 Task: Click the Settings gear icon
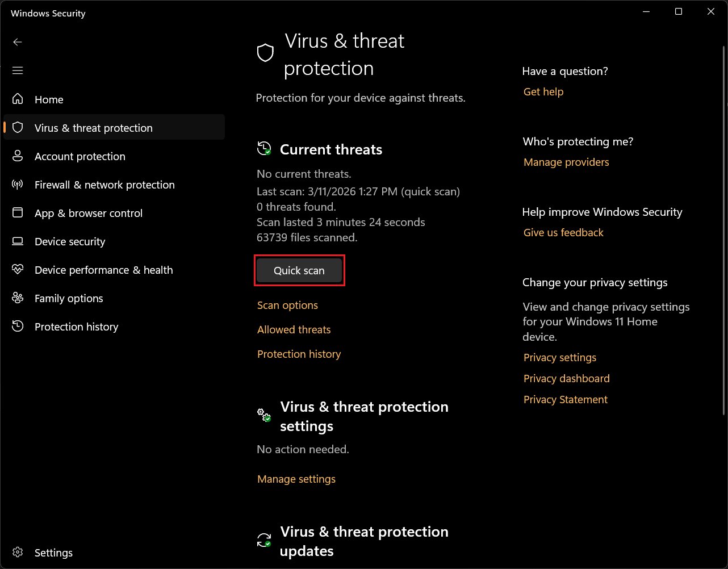pyautogui.click(x=18, y=553)
